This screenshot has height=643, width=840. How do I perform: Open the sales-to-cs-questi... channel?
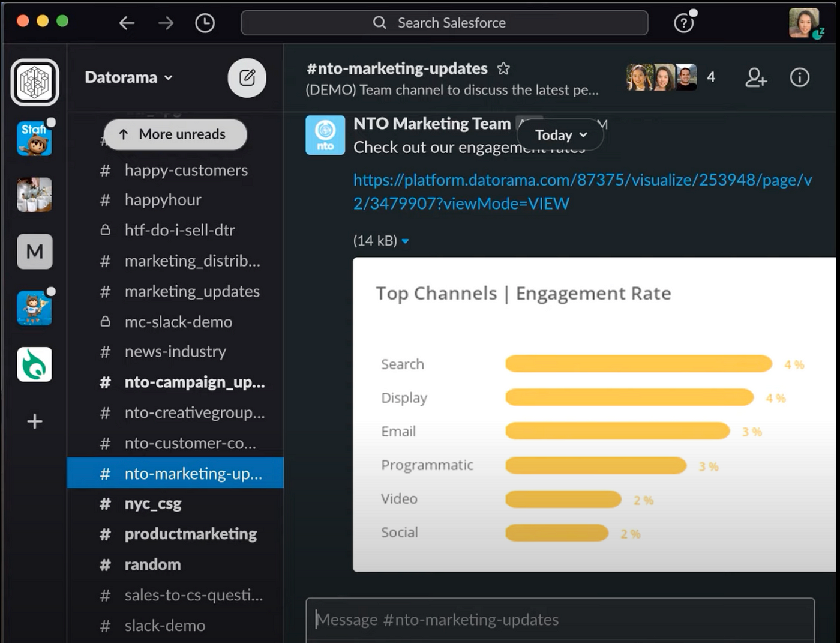click(x=175, y=595)
